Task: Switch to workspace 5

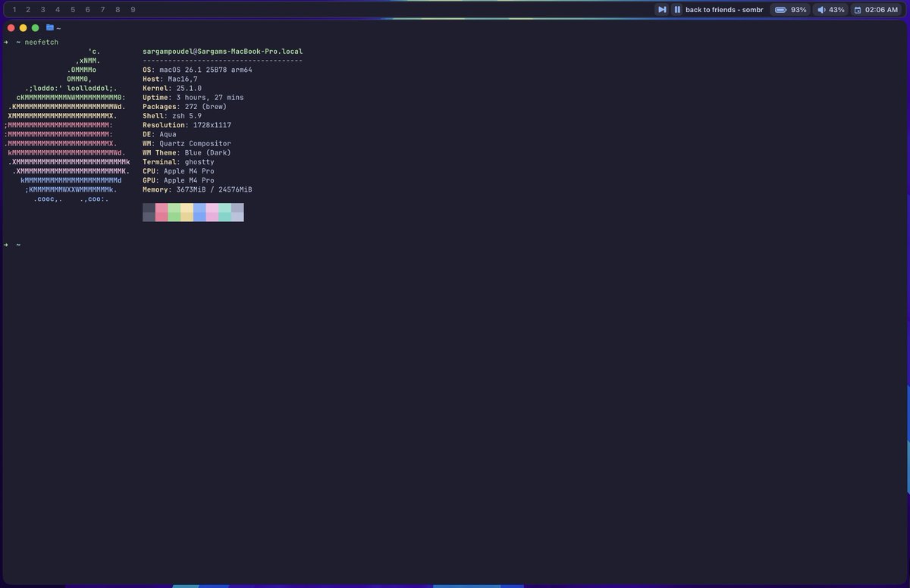Action: pyautogui.click(x=73, y=10)
